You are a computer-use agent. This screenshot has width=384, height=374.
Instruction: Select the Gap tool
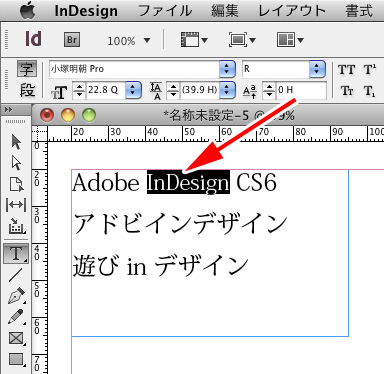pos(16,205)
